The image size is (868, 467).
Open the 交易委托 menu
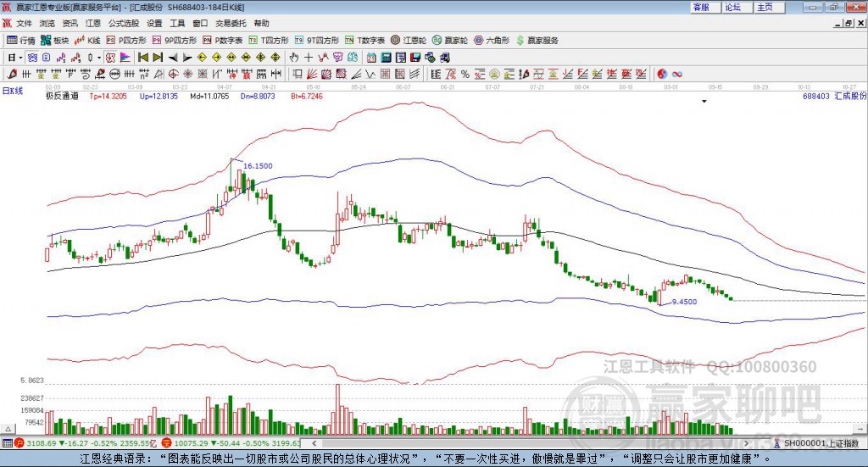(231, 23)
